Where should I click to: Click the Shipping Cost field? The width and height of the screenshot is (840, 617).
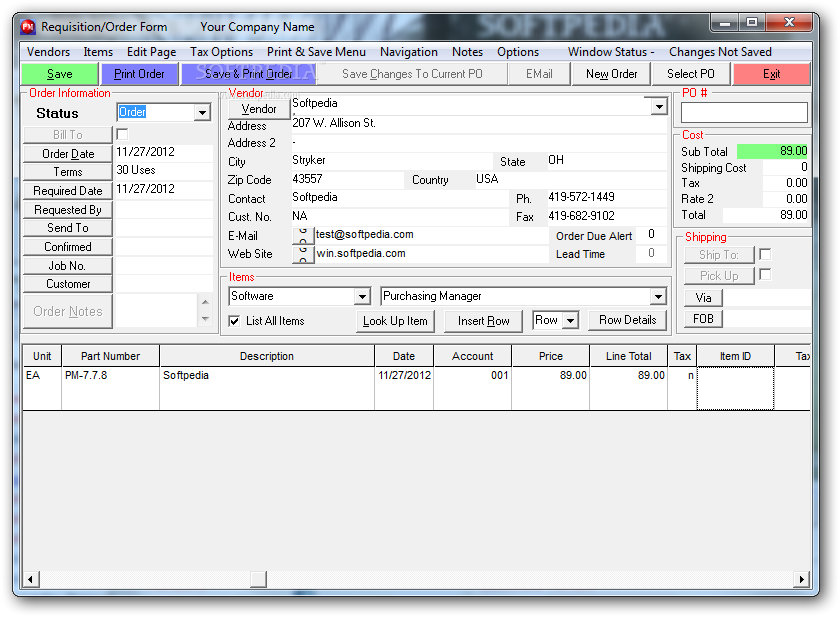pyautogui.click(x=785, y=167)
